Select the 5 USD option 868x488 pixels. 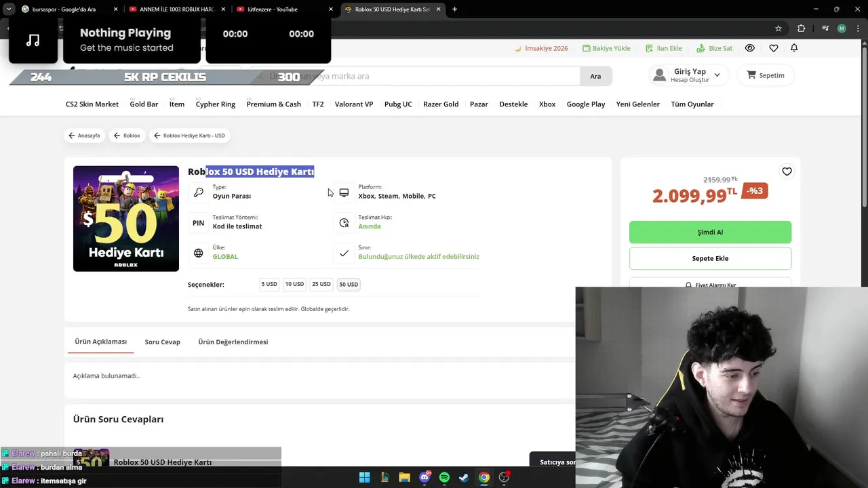(269, 284)
